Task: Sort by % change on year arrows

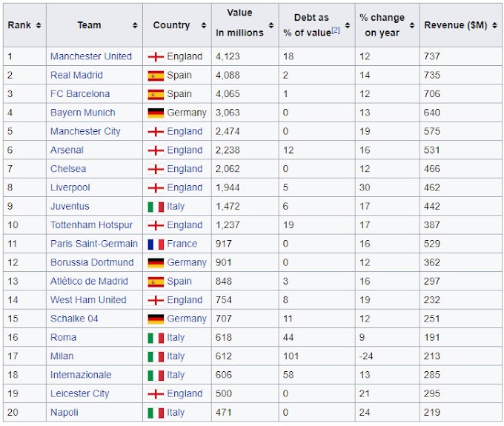Action: 412,25
